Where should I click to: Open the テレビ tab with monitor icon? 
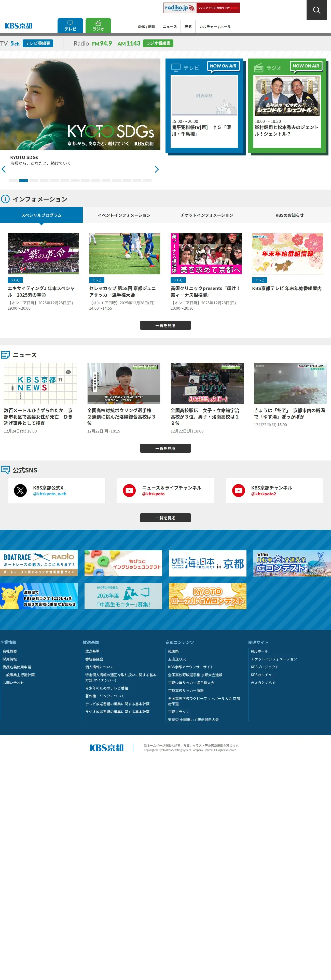coord(70,25)
